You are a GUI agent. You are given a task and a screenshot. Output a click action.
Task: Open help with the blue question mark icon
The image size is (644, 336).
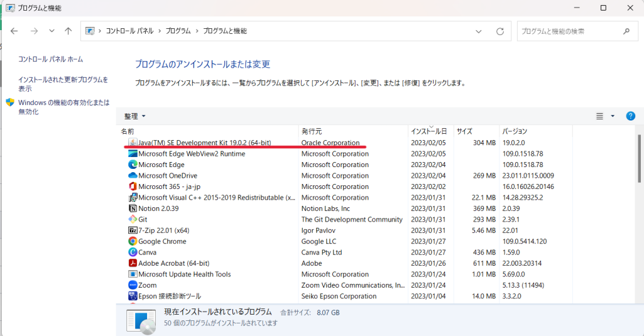tap(630, 116)
